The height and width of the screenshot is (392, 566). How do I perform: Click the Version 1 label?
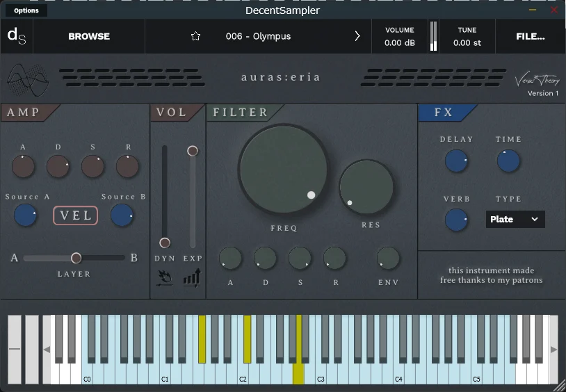click(543, 93)
